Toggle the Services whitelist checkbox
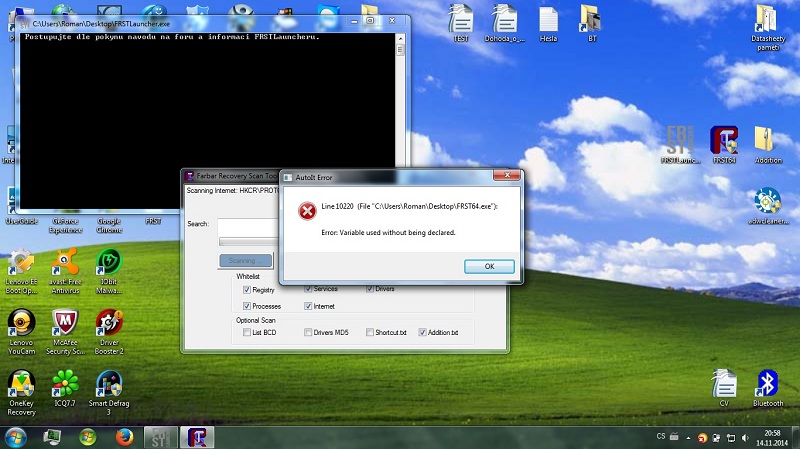This screenshot has height=449, width=800. (308, 289)
